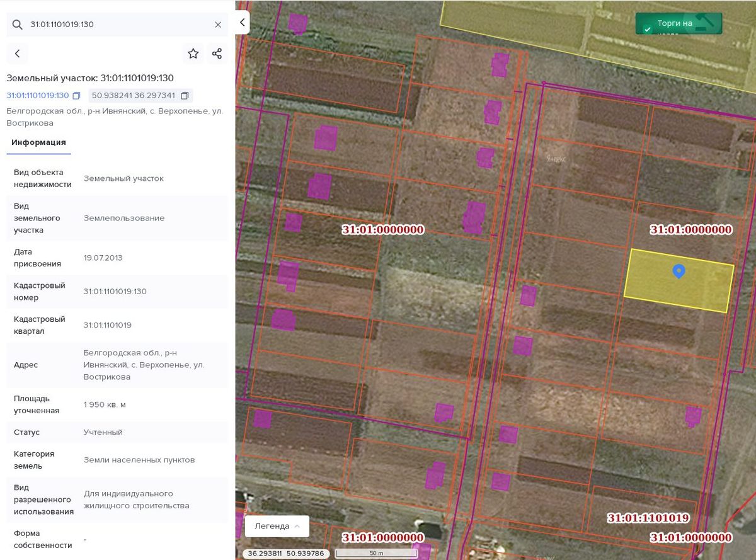The width and height of the screenshot is (756, 560).
Task: Select the heading "Земельный участок: 31:01:1101019:130"
Action: 90,78
